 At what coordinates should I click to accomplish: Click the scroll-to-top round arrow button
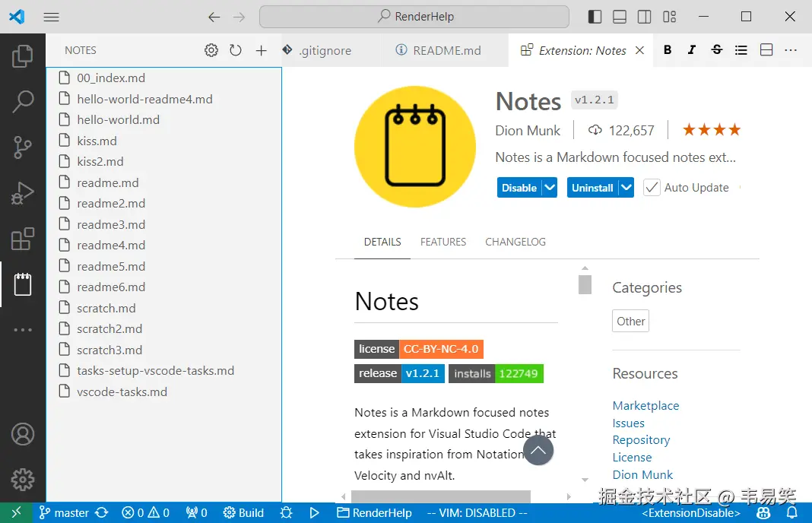tap(538, 451)
